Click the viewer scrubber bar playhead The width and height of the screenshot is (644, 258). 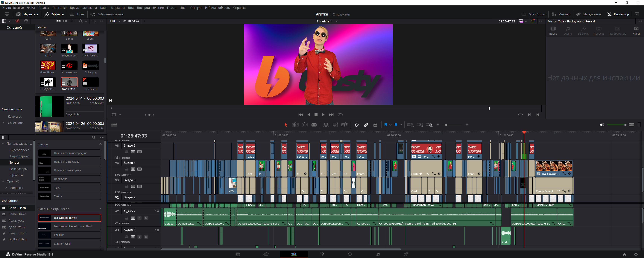(489, 108)
